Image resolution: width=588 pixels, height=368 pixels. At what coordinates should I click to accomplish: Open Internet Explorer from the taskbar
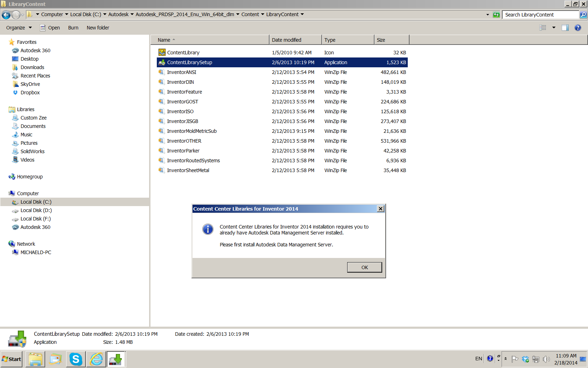(96, 359)
